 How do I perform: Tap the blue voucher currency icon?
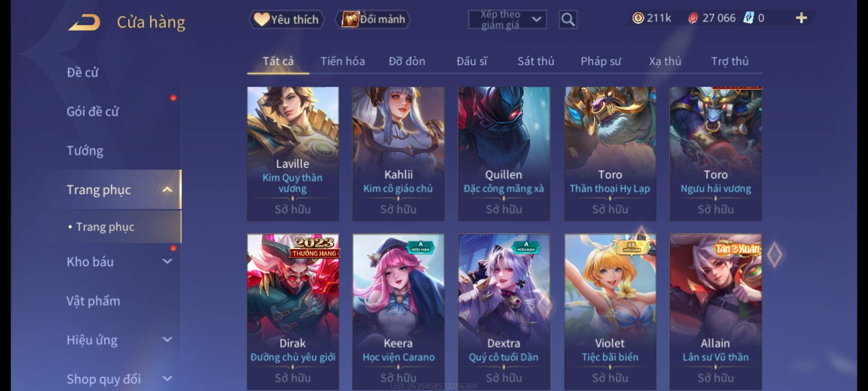pyautogui.click(x=748, y=18)
